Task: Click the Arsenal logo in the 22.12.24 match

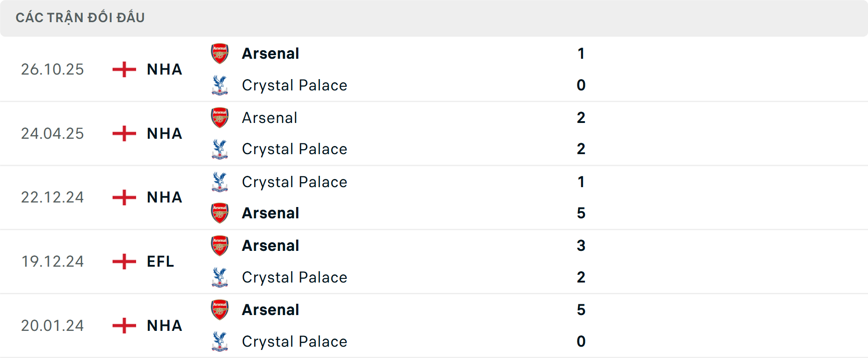Action: click(220, 213)
